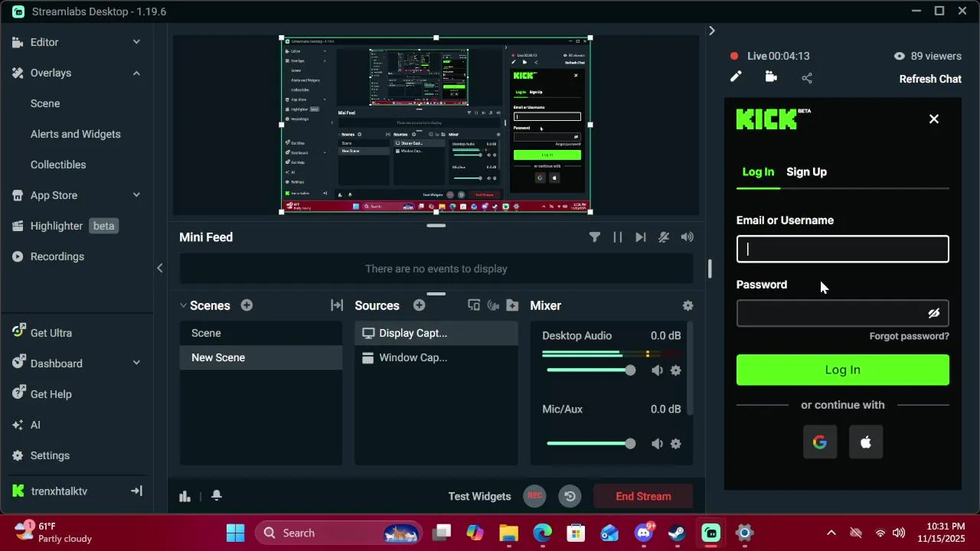Add a source folder
The width and height of the screenshot is (980, 551).
point(512,305)
